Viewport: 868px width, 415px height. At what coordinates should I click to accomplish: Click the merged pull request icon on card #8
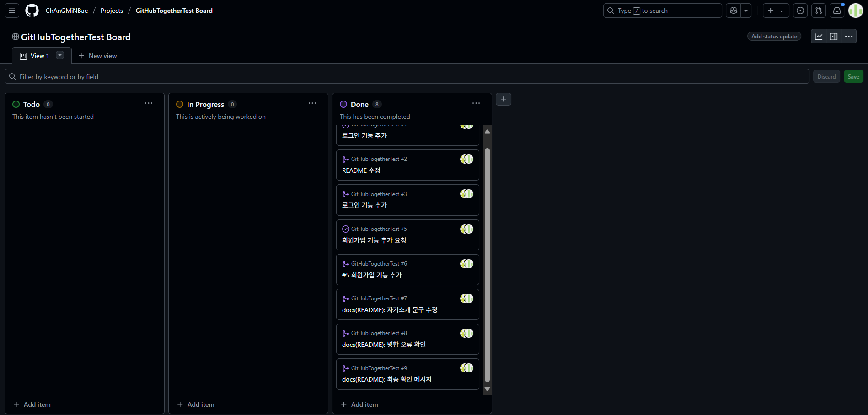click(x=346, y=334)
